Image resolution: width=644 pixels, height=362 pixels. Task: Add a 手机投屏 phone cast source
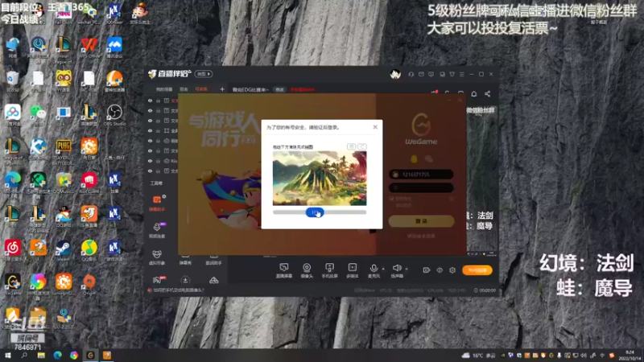point(329,270)
